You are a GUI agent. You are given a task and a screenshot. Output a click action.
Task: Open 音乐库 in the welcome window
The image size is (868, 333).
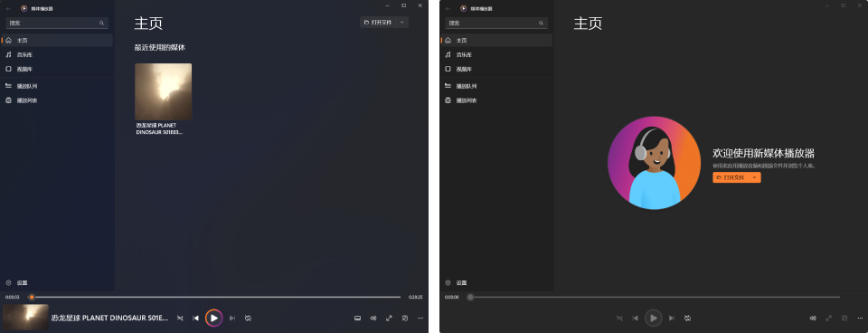click(496, 55)
